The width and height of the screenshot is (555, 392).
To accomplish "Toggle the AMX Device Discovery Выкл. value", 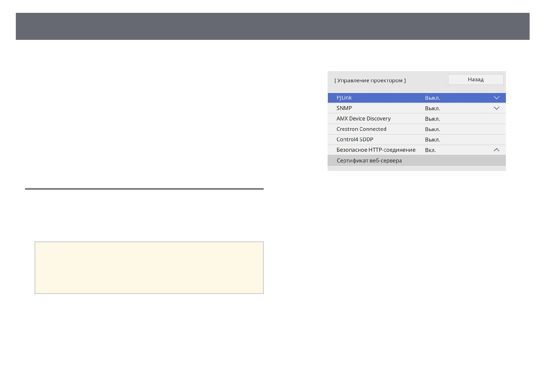I will 432,119.
